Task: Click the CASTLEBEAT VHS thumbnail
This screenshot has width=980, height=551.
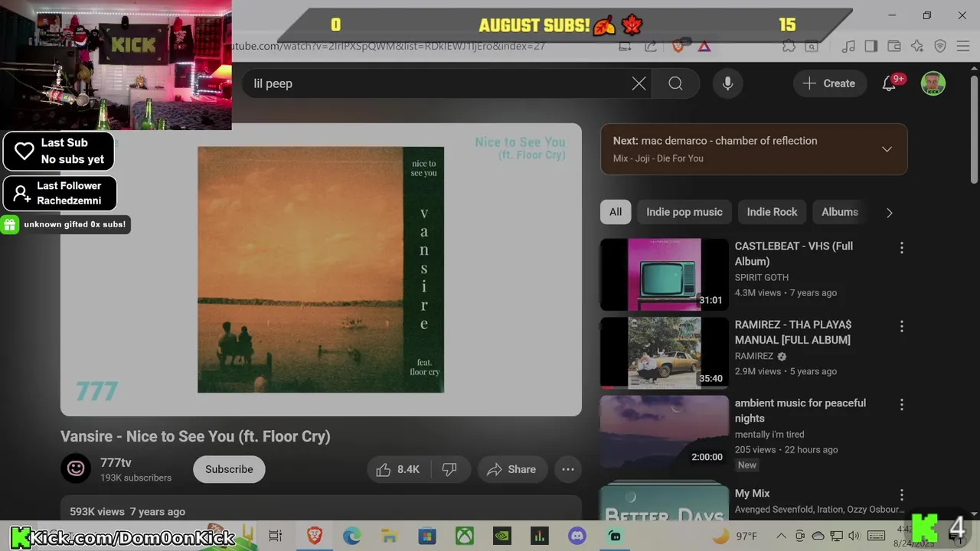Action: point(664,274)
